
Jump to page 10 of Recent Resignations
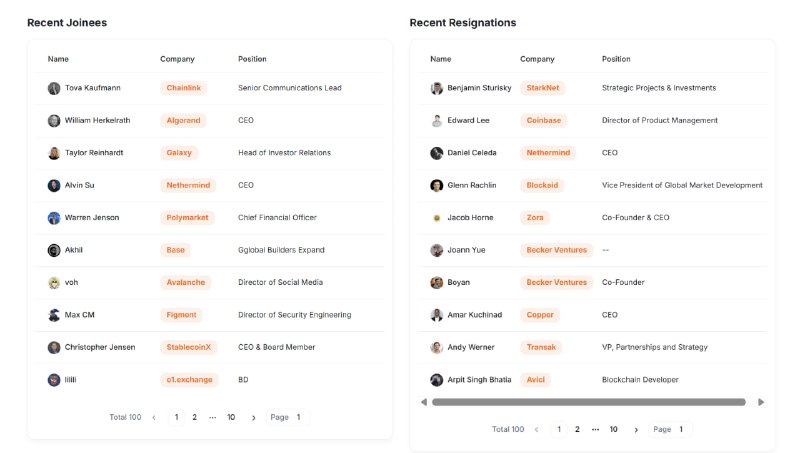613,430
